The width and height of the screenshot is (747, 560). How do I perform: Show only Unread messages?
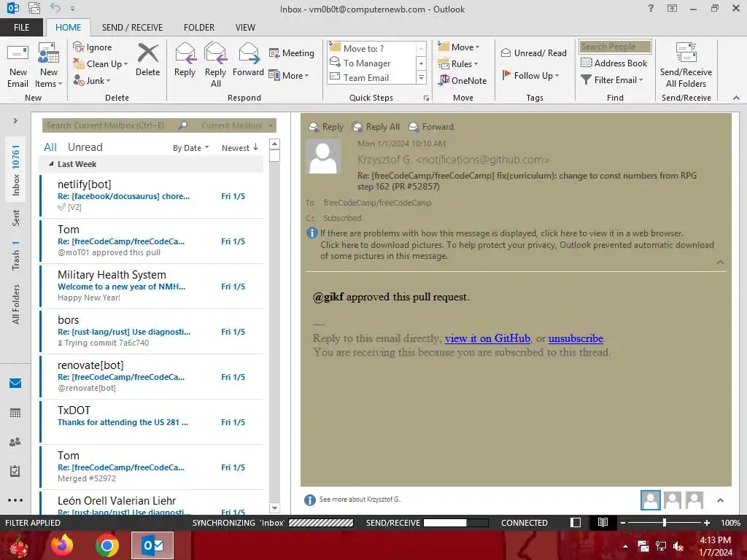point(85,147)
